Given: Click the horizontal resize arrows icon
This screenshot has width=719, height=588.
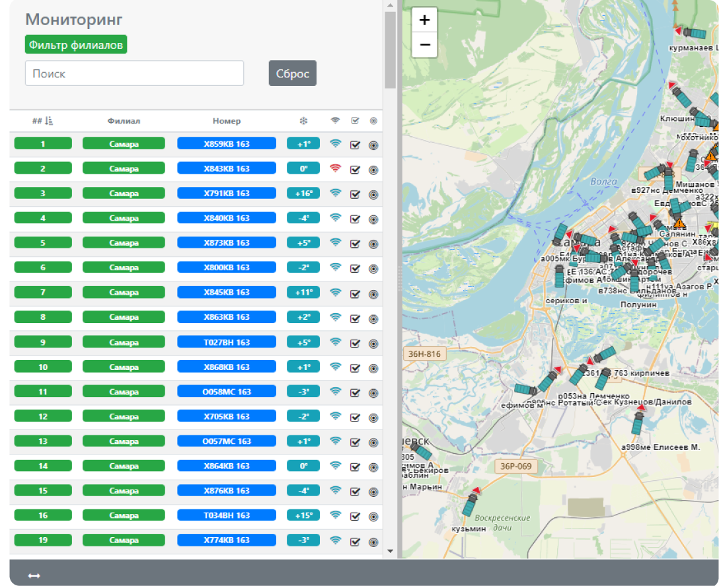Looking at the screenshot, I should click(34, 575).
